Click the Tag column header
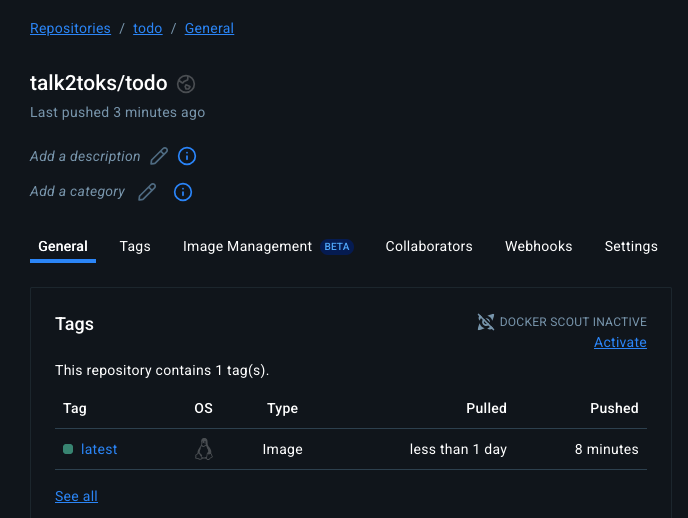688x518 pixels. [75, 408]
